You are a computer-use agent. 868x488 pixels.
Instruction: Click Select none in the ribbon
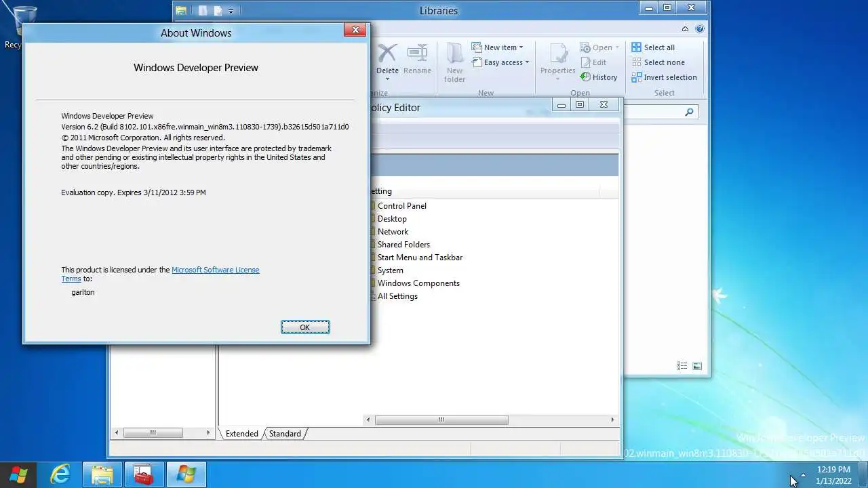click(x=658, y=62)
